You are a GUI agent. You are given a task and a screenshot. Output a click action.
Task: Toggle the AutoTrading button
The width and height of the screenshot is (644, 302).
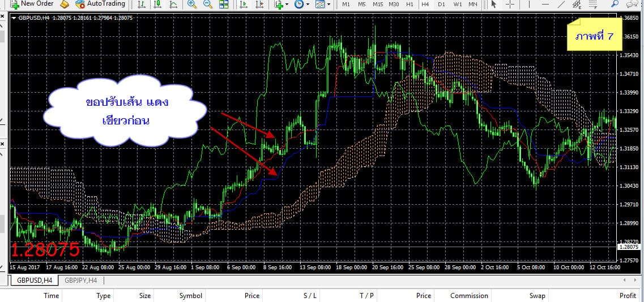(x=100, y=4)
